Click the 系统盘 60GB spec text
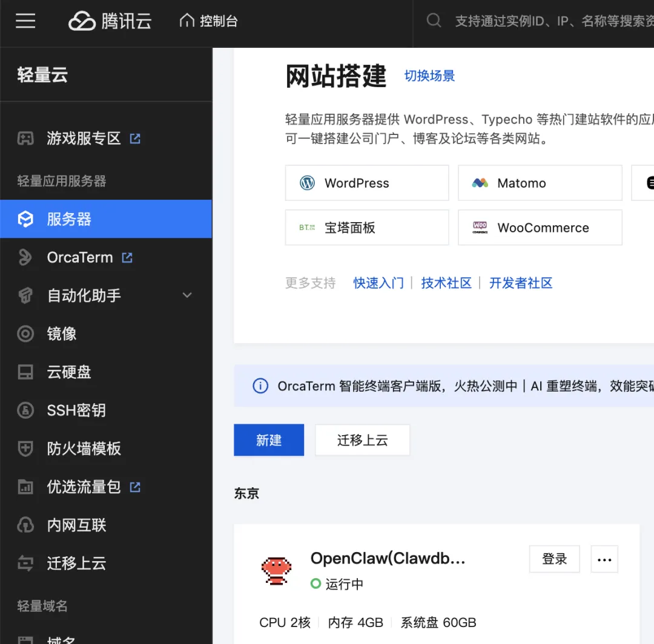The image size is (654, 644). click(438, 622)
